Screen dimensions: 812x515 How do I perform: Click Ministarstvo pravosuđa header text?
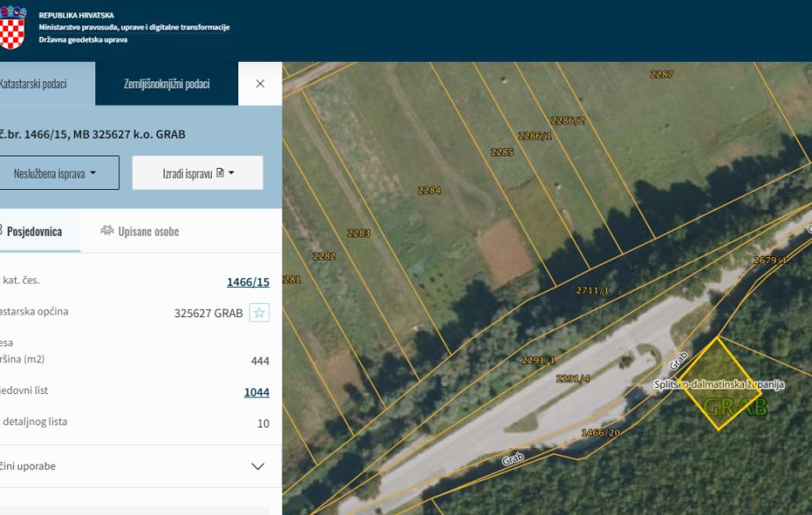[134, 27]
